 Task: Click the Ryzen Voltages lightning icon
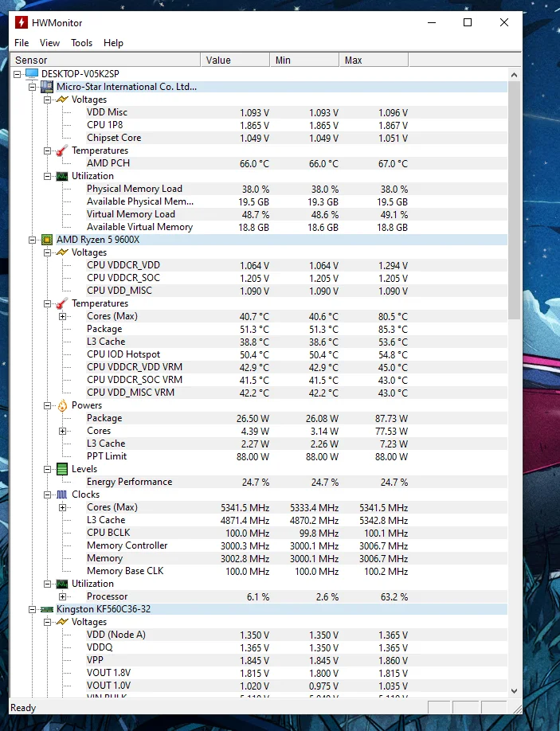pos(62,252)
